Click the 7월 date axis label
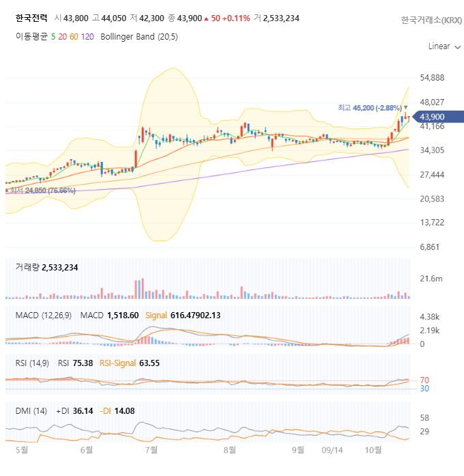Image resolution: width=464 pixels, height=476 pixels. click(151, 449)
